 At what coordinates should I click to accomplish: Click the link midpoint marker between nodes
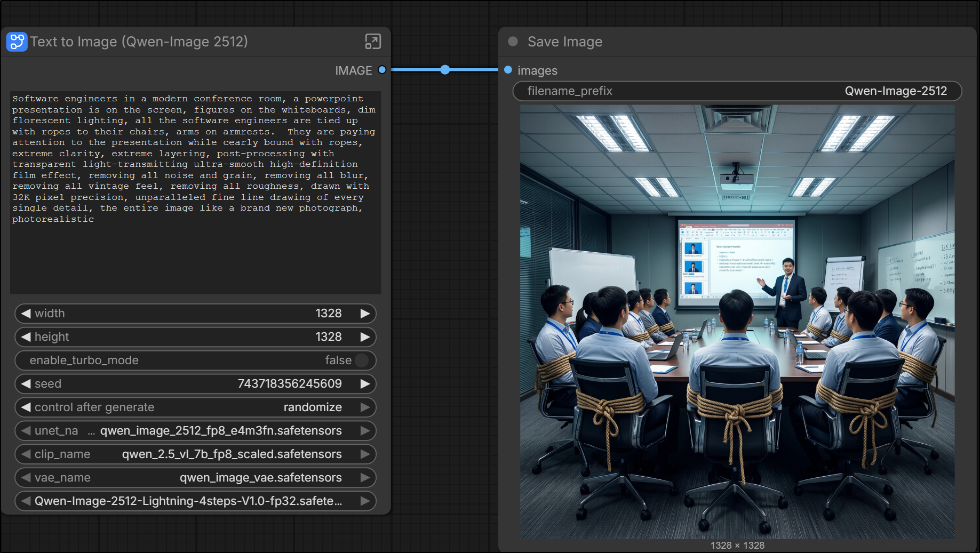[x=445, y=70]
